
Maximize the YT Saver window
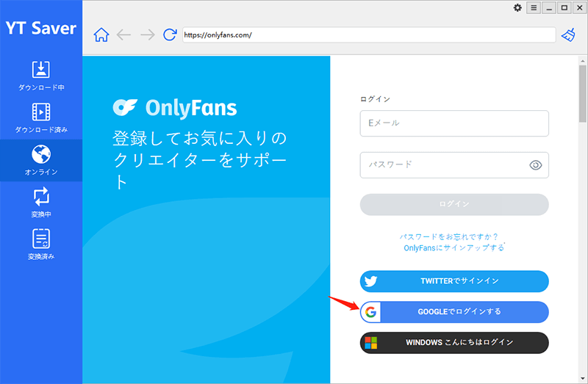[x=564, y=7]
